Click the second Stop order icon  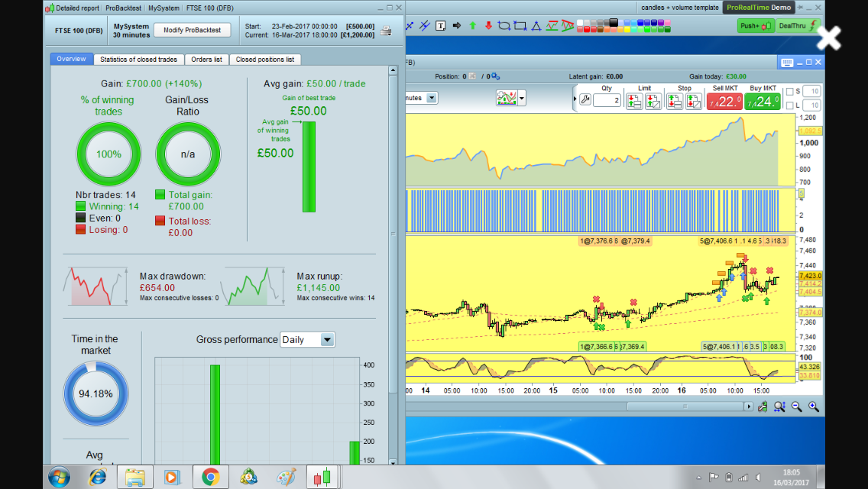[693, 102]
